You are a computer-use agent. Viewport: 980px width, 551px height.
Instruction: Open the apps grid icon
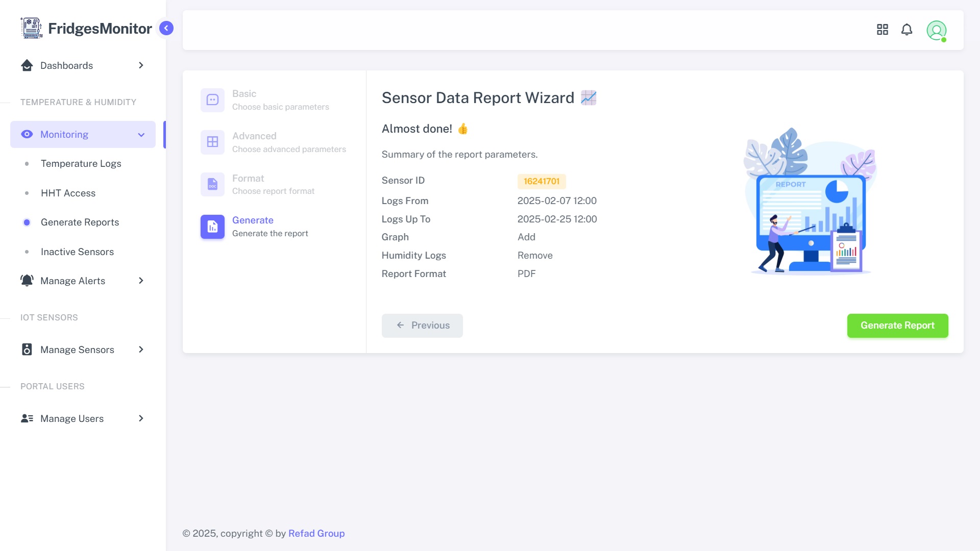click(882, 30)
